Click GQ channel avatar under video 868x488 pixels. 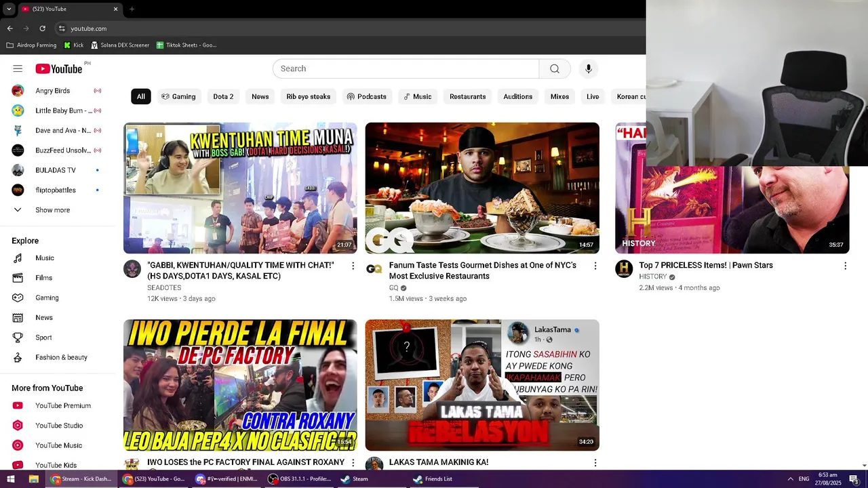pos(374,269)
